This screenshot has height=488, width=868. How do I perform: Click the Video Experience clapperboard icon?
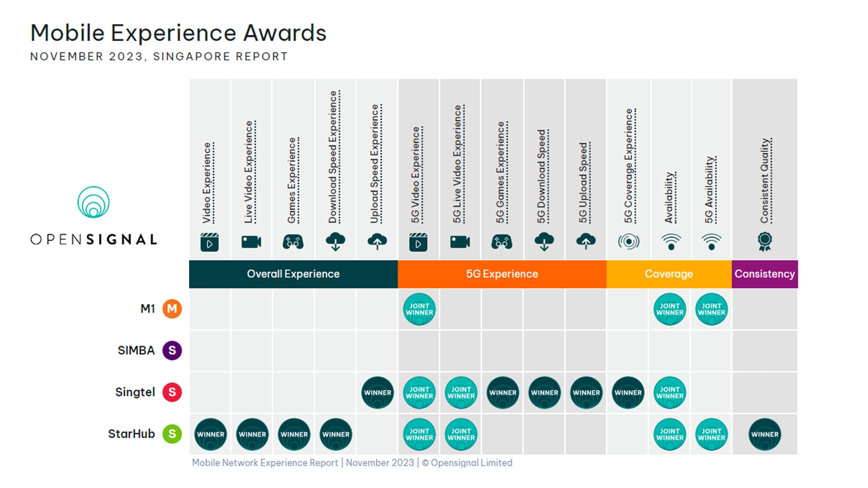[209, 242]
